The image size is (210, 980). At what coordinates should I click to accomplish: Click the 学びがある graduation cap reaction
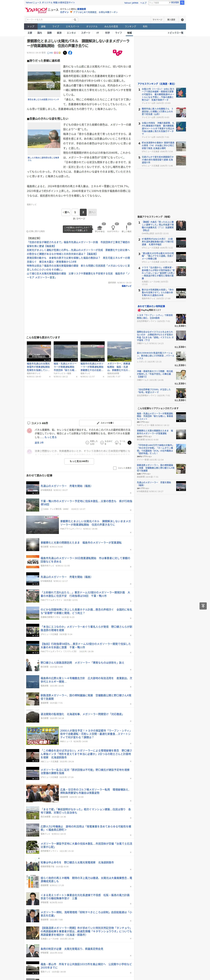tap(100, 228)
